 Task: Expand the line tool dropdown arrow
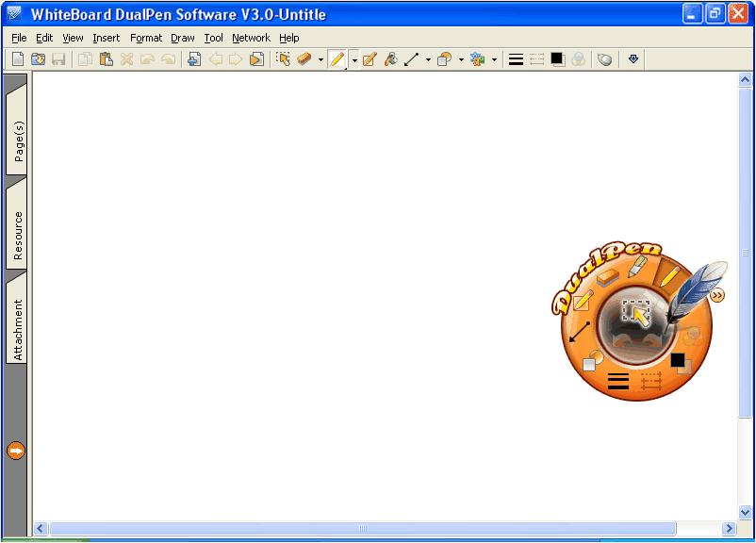click(x=428, y=59)
